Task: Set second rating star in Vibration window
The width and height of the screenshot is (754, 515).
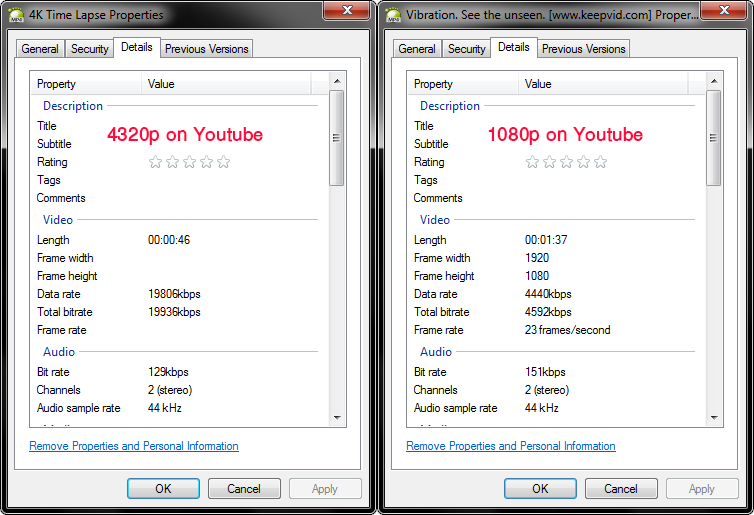Action: 549,162
